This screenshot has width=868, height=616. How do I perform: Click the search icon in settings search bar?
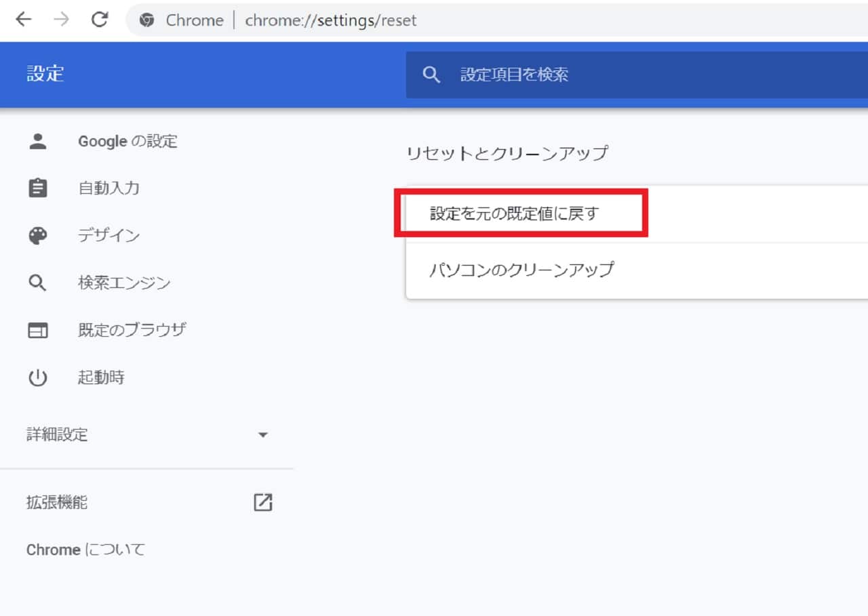[431, 75]
